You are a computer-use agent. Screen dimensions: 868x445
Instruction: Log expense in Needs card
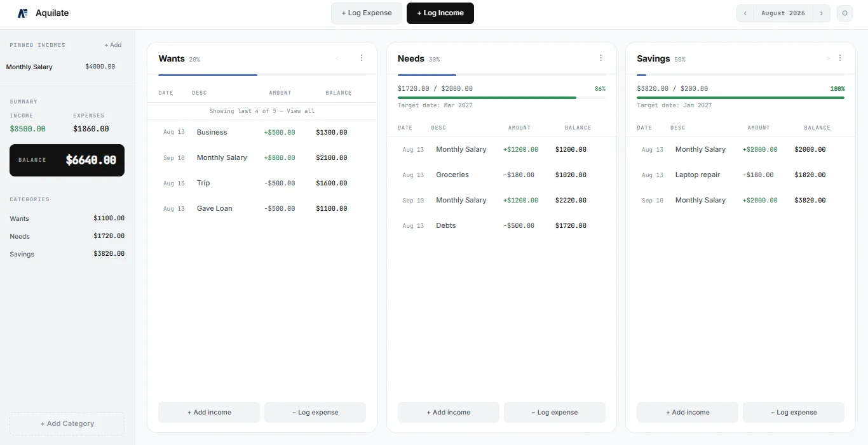click(x=555, y=412)
